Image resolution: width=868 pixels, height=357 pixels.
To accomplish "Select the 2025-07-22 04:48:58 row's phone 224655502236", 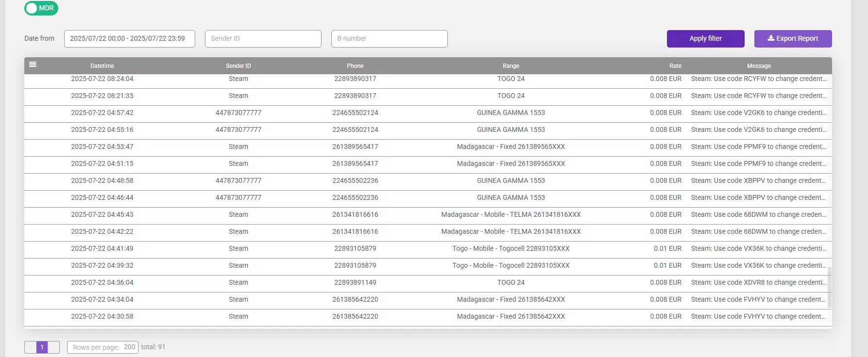I will [355, 180].
